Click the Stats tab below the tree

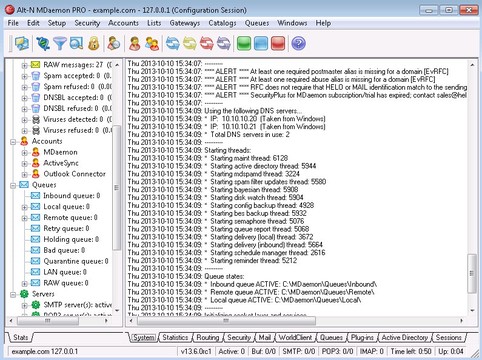[20, 337]
